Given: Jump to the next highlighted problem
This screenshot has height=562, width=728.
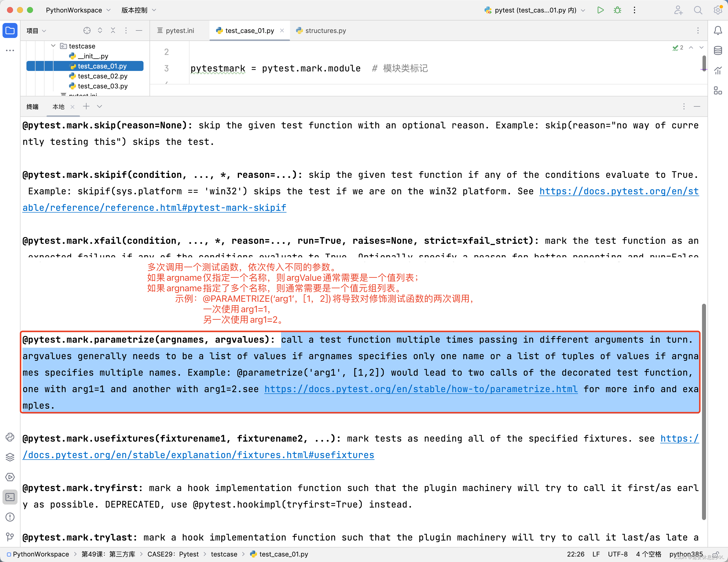Looking at the screenshot, I should pos(701,48).
